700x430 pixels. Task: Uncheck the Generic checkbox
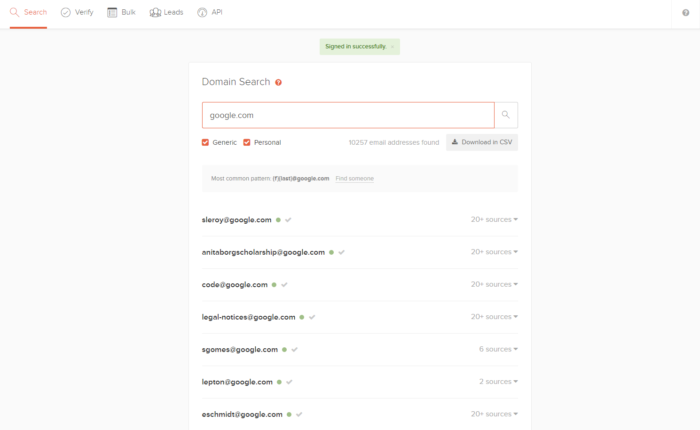pyautogui.click(x=205, y=142)
